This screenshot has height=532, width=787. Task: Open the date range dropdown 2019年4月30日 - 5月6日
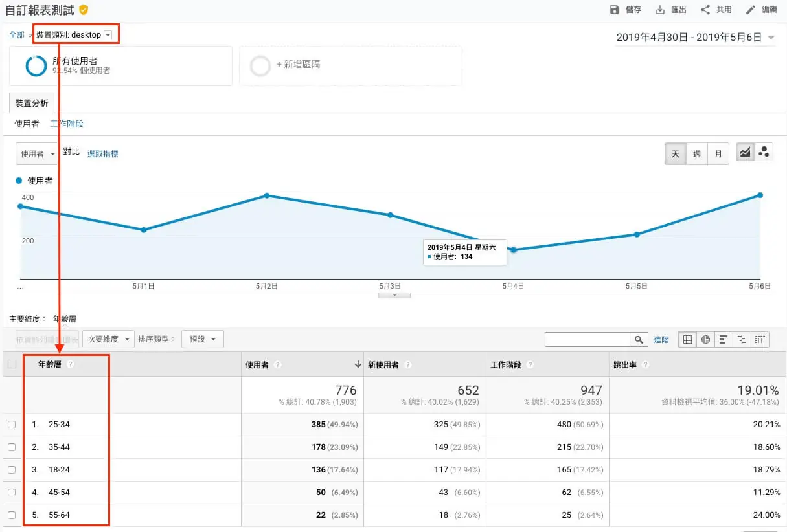(696, 38)
